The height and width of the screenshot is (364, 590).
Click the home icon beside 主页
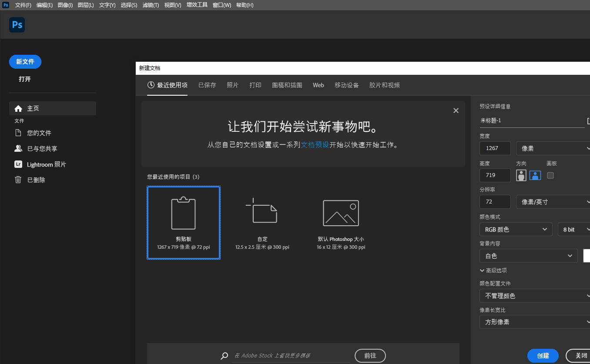pyautogui.click(x=18, y=108)
